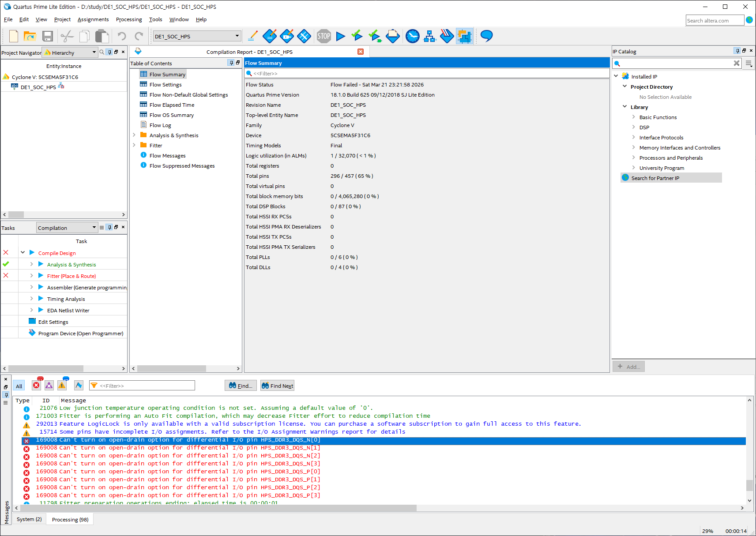Click search icon in Project Navigator
The image size is (756, 536).
(x=102, y=52)
